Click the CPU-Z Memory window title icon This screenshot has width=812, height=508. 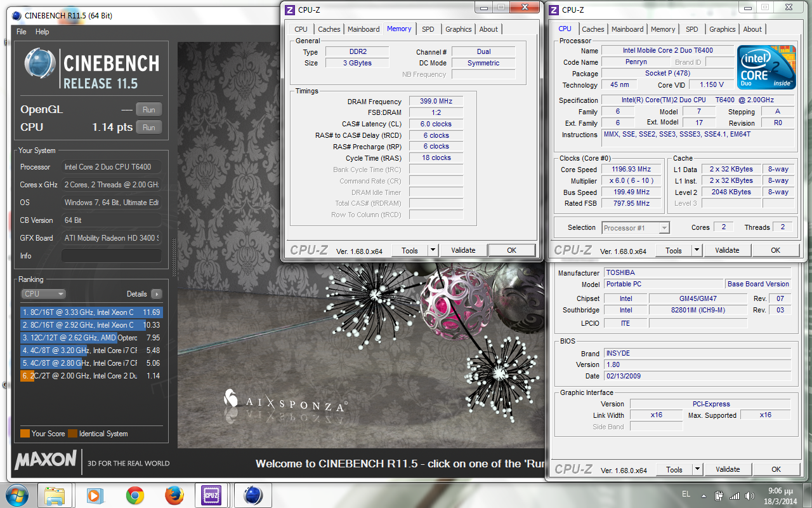click(289, 9)
